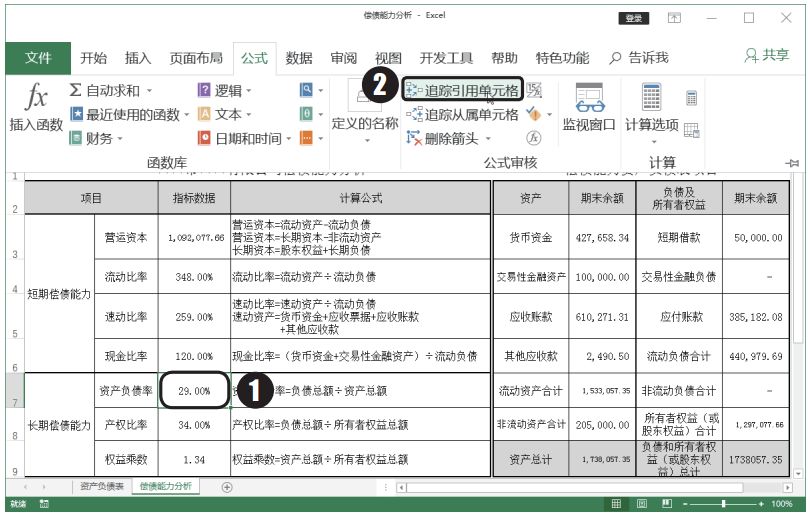Open the File (文件) tab

click(x=38, y=58)
